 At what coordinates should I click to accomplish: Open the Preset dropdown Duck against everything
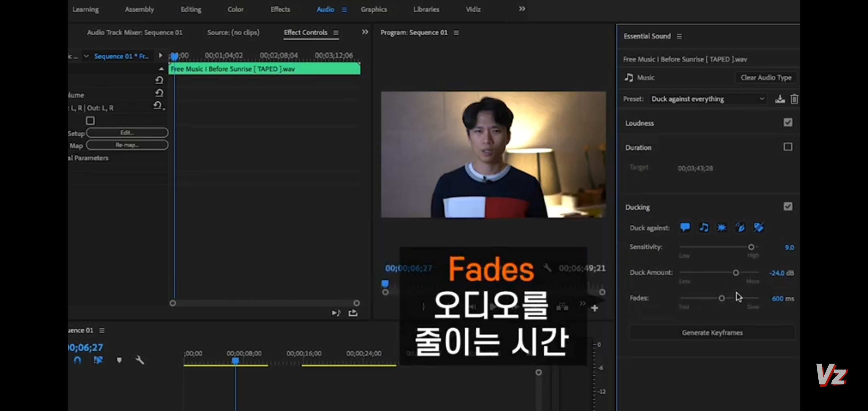click(x=707, y=99)
